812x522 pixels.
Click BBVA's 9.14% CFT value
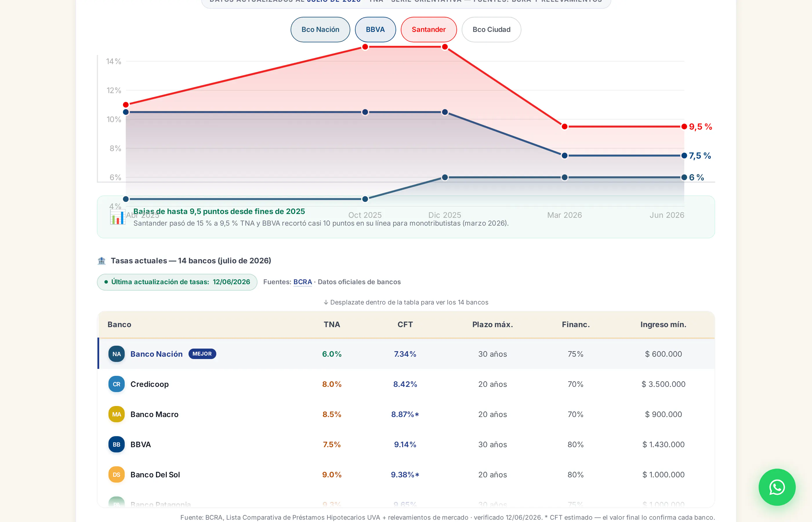[x=405, y=444]
